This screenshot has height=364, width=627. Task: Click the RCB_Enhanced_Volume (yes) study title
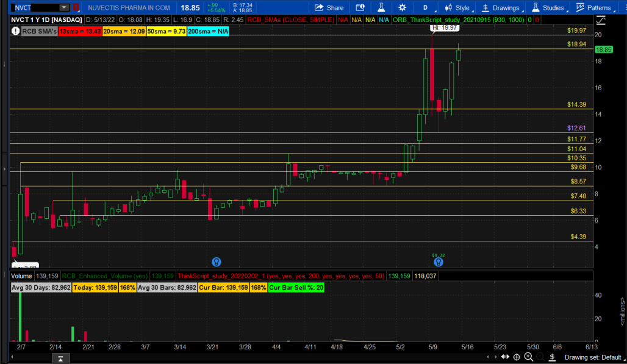pos(105,276)
